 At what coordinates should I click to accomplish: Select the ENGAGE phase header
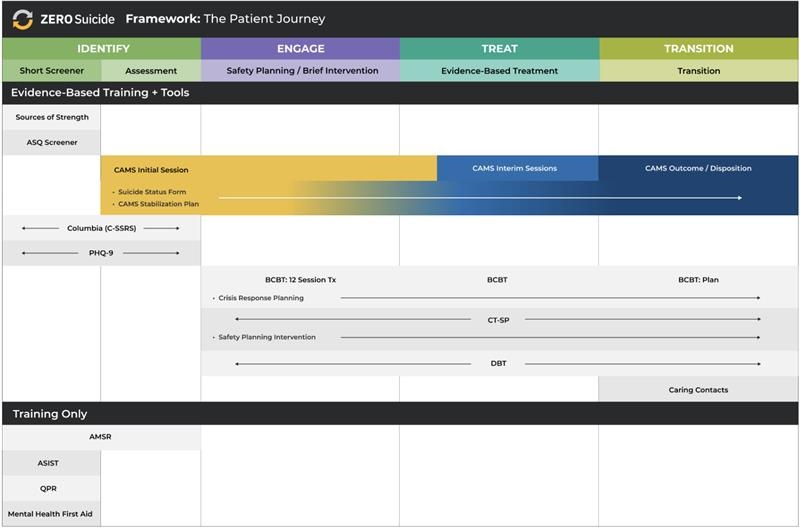(x=301, y=48)
